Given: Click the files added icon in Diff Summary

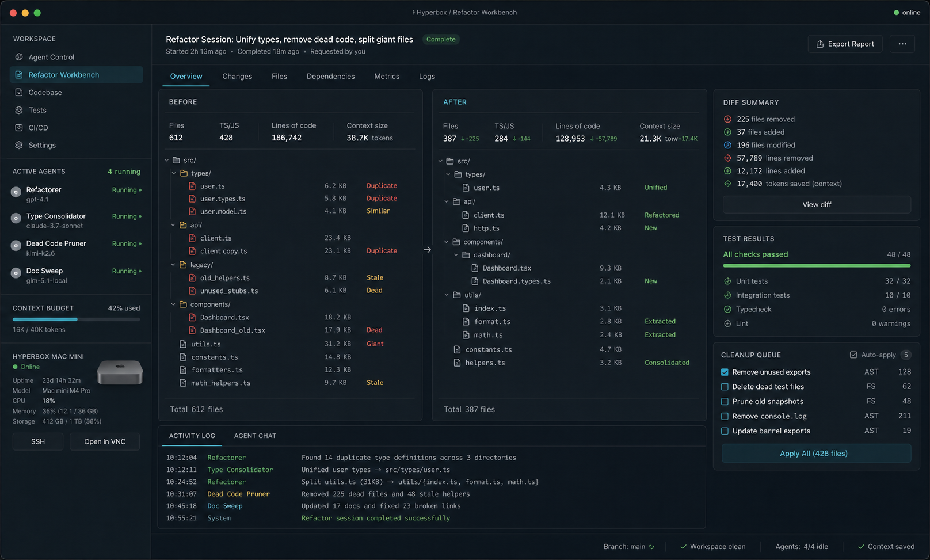Looking at the screenshot, I should (x=727, y=132).
